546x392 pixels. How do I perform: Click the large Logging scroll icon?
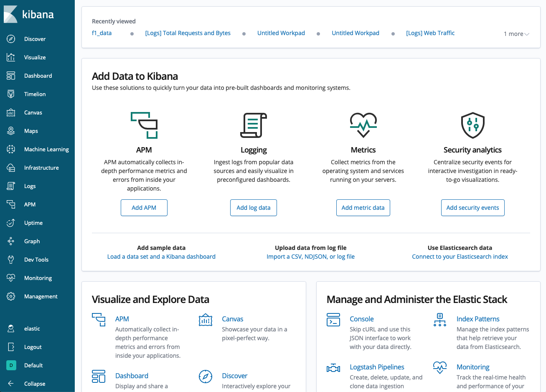click(254, 125)
